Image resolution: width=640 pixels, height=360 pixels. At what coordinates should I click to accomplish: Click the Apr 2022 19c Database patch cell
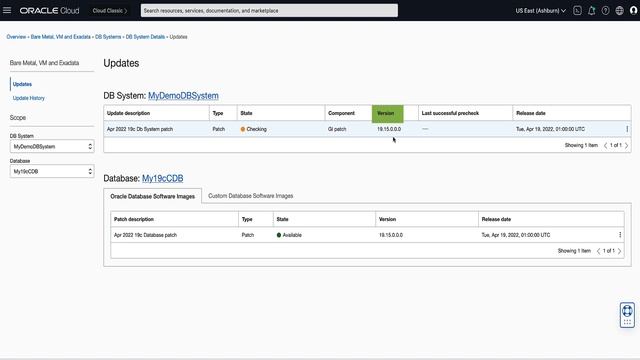point(145,235)
